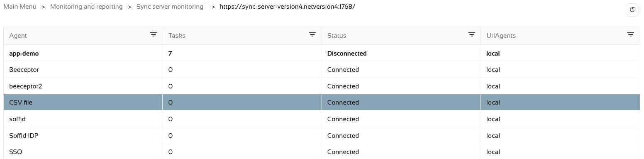Open Sync server monitoring breadcrumb
The image size is (644, 159).
coord(170,7)
